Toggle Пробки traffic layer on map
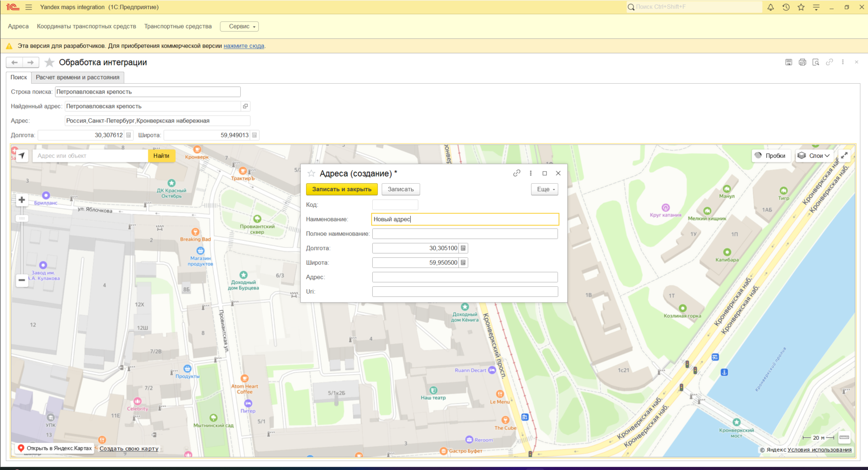 coord(771,156)
